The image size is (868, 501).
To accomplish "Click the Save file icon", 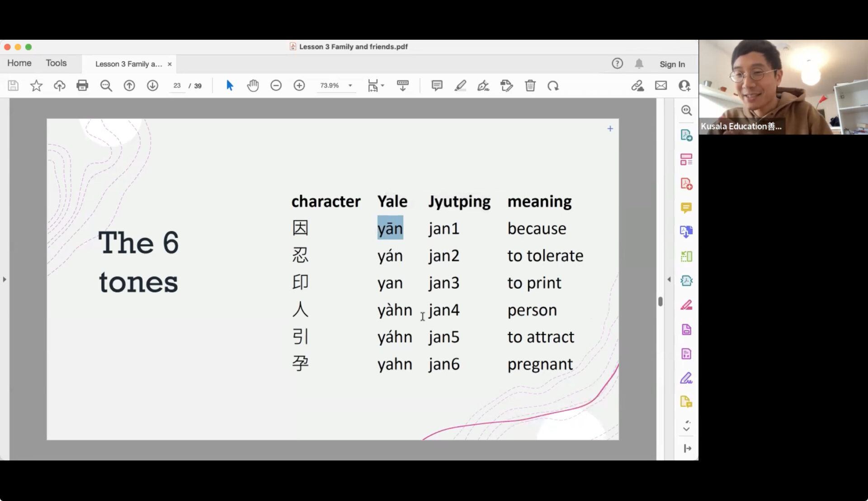I will pos(13,85).
